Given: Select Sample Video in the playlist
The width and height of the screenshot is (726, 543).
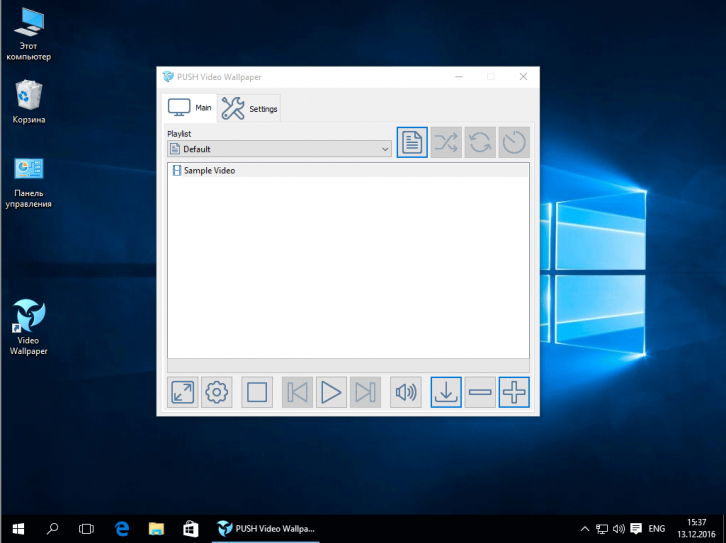Looking at the screenshot, I should click(209, 171).
